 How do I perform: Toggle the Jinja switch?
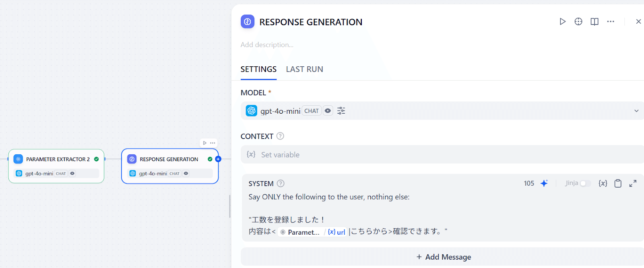click(585, 184)
